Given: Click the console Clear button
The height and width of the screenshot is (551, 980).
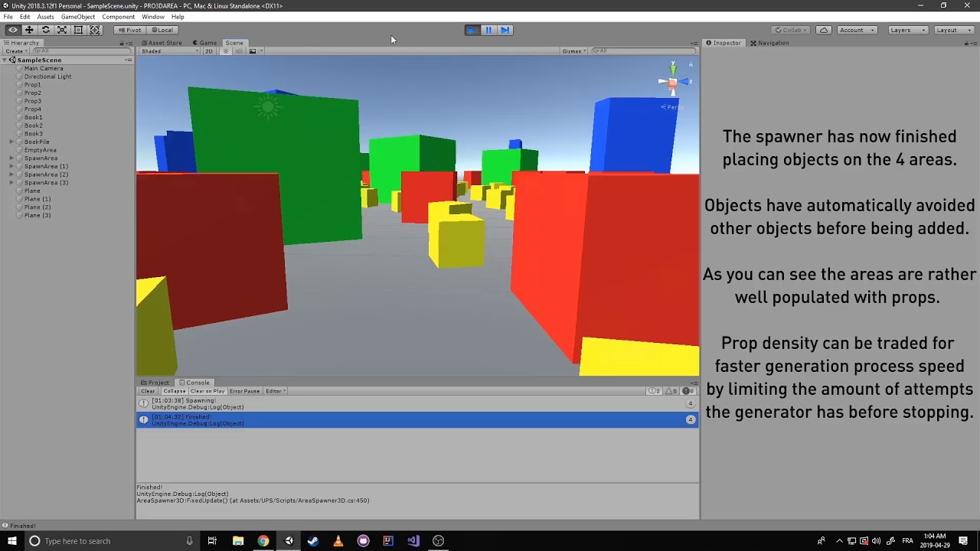Looking at the screenshot, I should click(148, 391).
